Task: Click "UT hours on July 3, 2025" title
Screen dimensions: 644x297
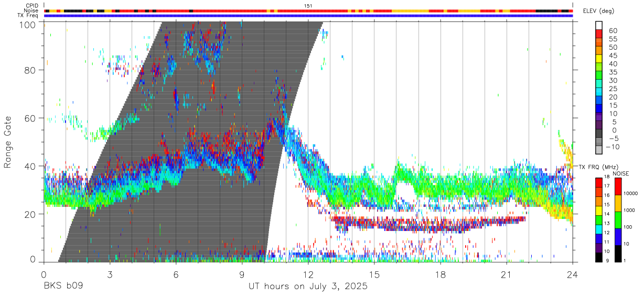Action: 308,287
